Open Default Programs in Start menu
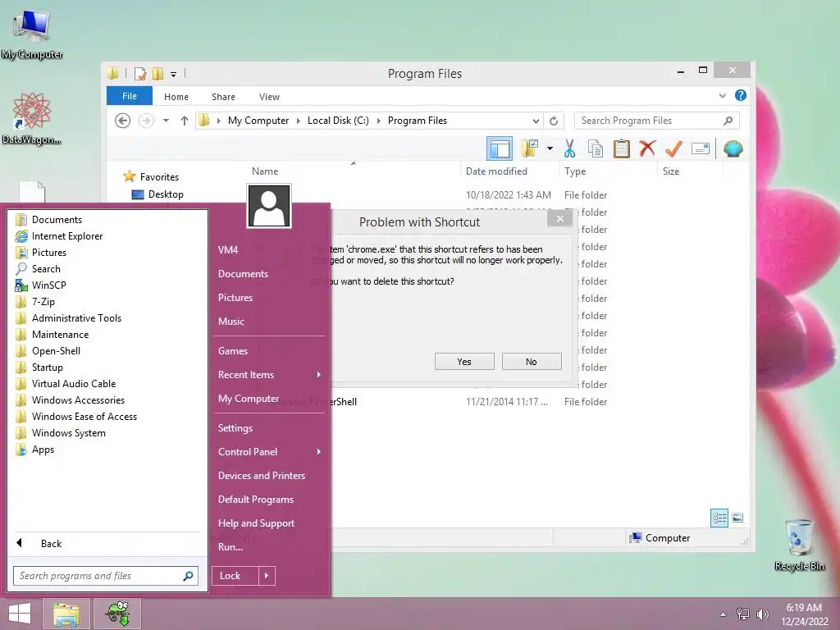The image size is (840, 630). 256,500
